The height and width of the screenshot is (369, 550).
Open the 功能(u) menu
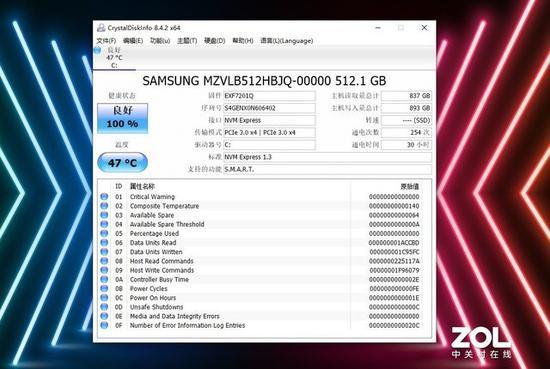160,41
